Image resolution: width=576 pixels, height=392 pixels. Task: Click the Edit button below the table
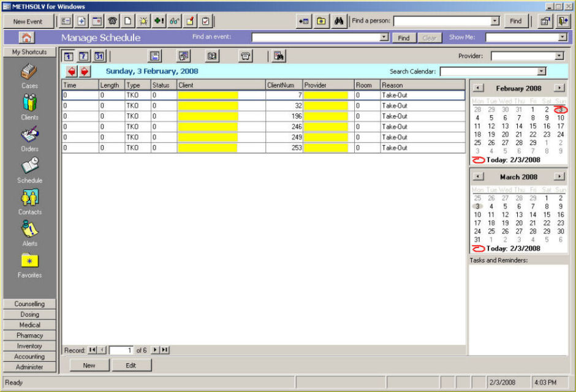[131, 366]
